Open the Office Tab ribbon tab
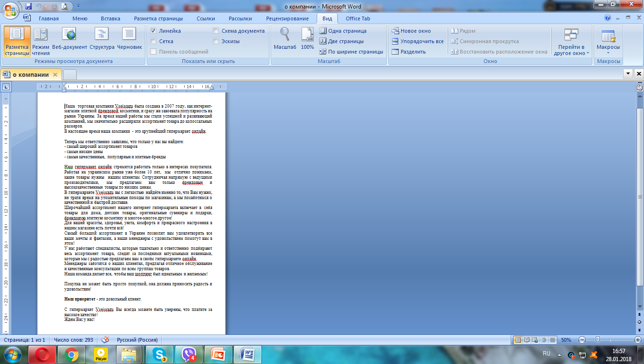Screen dimensions: 644x364 (358, 18)
